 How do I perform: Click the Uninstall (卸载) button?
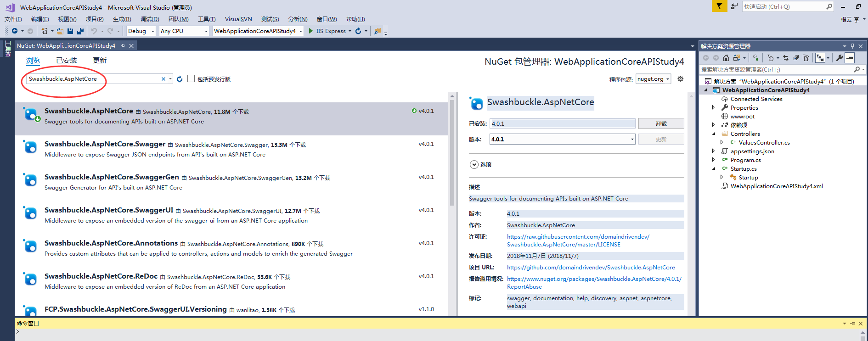click(x=661, y=123)
